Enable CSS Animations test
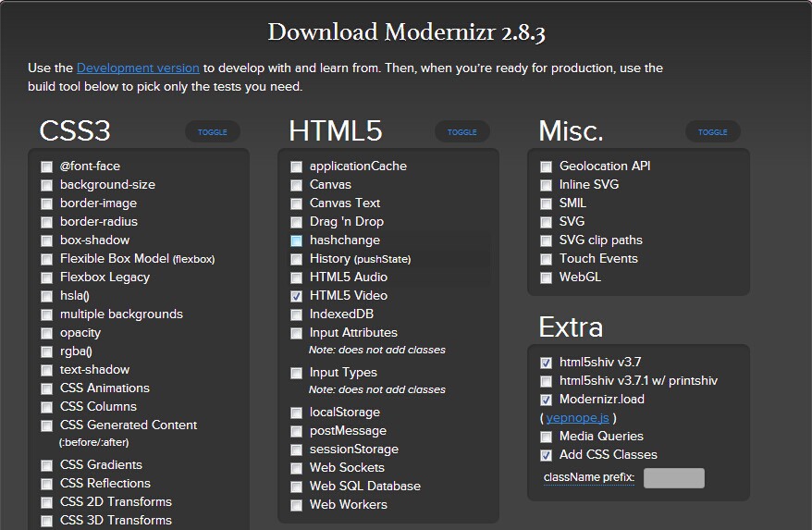 [x=46, y=388]
